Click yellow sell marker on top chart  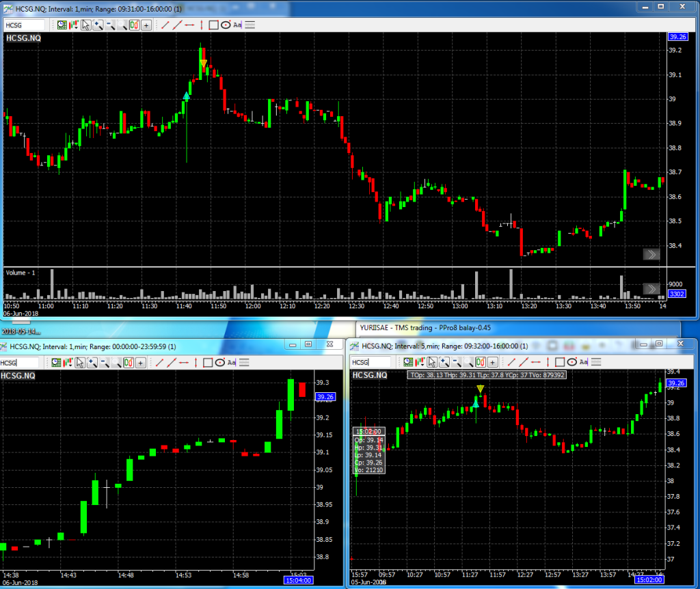[x=204, y=64]
